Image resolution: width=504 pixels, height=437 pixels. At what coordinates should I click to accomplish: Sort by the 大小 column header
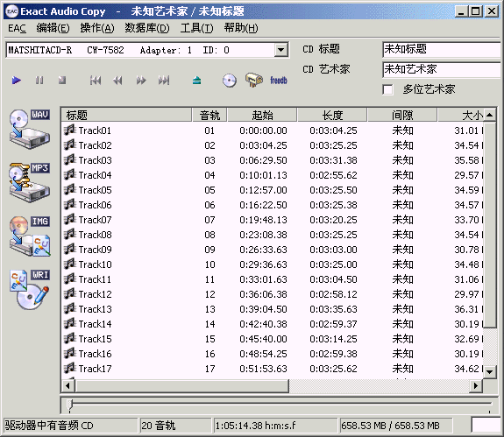coord(460,115)
